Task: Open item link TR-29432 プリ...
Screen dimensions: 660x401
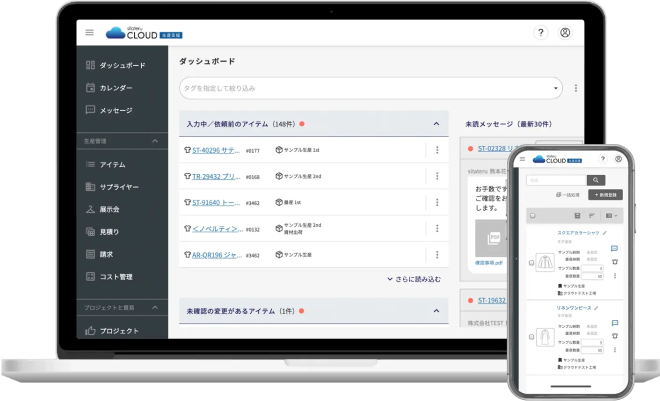Action: (x=216, y=176)
